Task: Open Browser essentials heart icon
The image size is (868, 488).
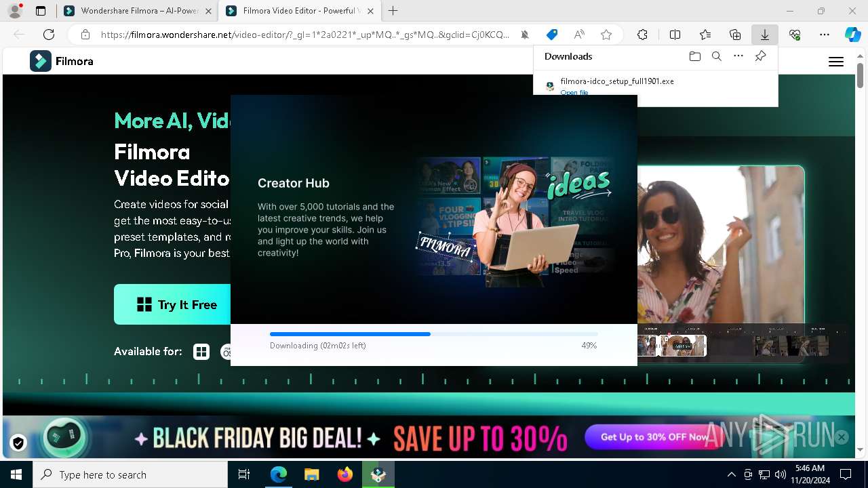Action: tap(795, 35)
